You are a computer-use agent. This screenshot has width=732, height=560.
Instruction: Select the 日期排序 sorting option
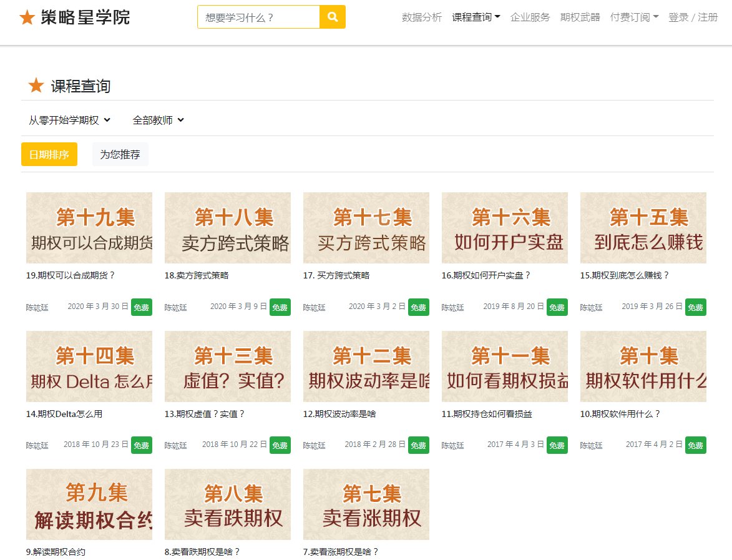click(49, 154)
